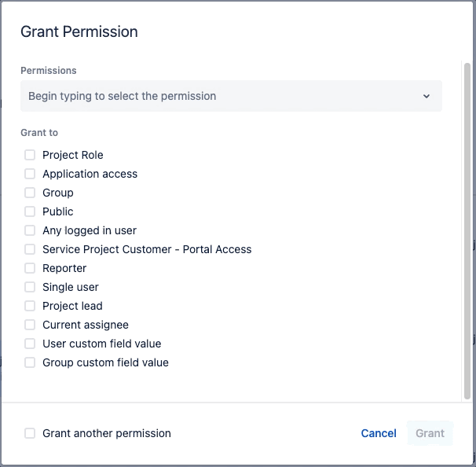Check the Project Role checkbox
This screenshot has height=467, width=476.
(30, 155)
